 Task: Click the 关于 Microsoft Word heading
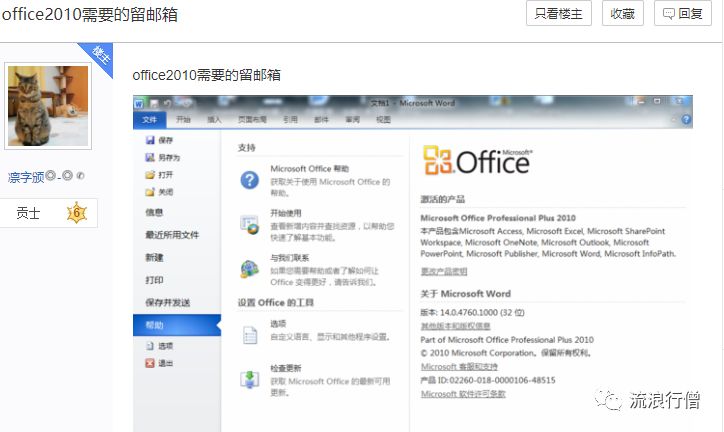(x=465, y=294)
